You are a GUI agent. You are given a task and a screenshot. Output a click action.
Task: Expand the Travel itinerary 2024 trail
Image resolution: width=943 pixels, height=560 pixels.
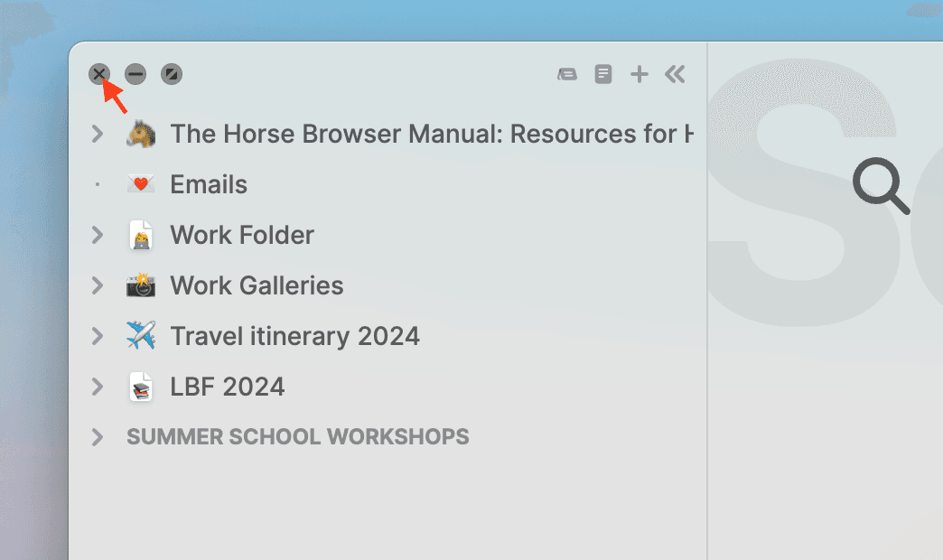coord(98,336)
